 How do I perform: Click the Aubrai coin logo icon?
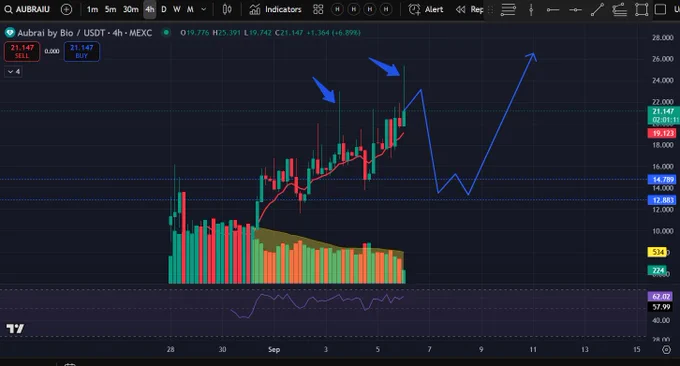click(10, 33)
